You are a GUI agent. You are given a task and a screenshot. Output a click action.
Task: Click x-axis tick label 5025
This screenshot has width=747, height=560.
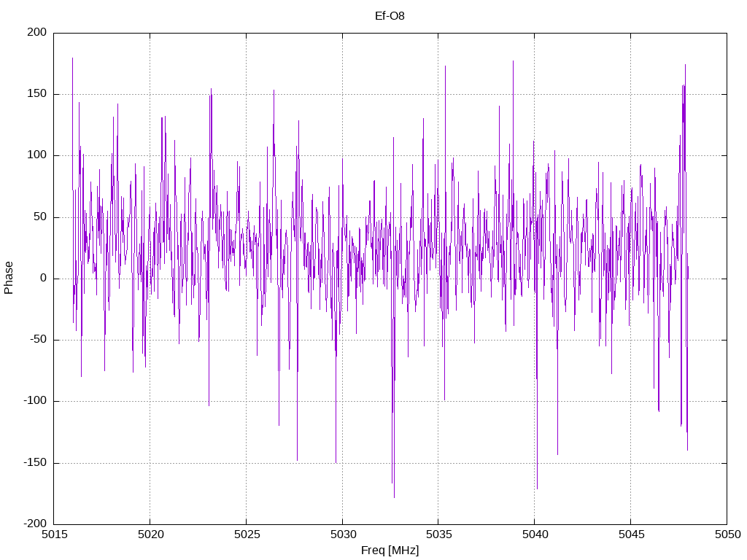[247, 534]
